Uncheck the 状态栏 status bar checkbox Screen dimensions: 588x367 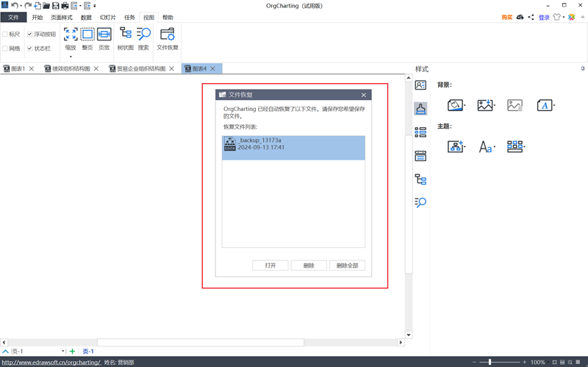pos(29,49)
